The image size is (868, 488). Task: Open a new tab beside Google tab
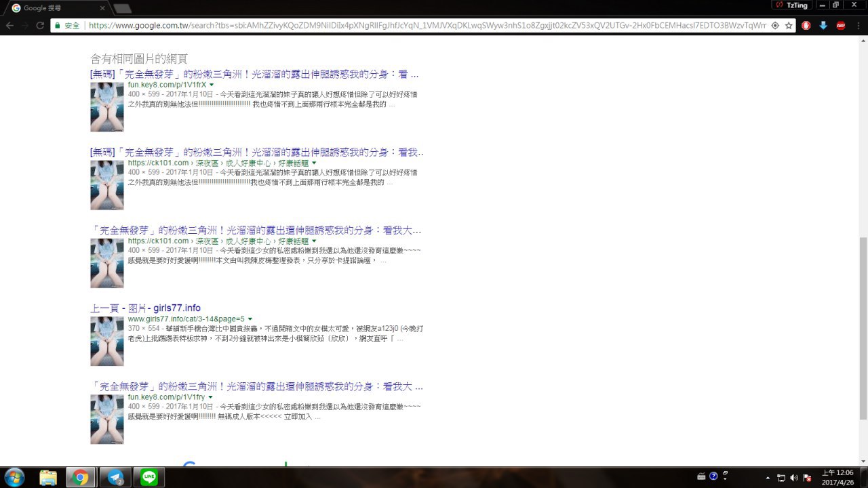tap(122, 8)
